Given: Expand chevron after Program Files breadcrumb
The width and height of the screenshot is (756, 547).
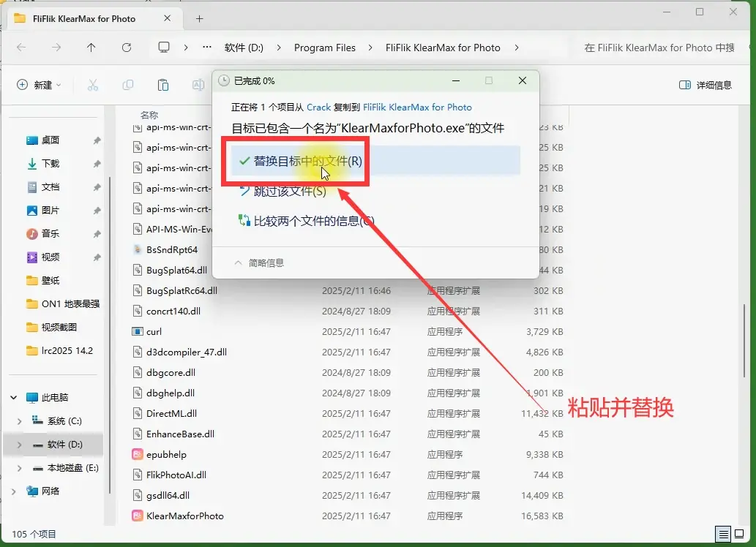Looking at the screenshot, I should 370,48.
